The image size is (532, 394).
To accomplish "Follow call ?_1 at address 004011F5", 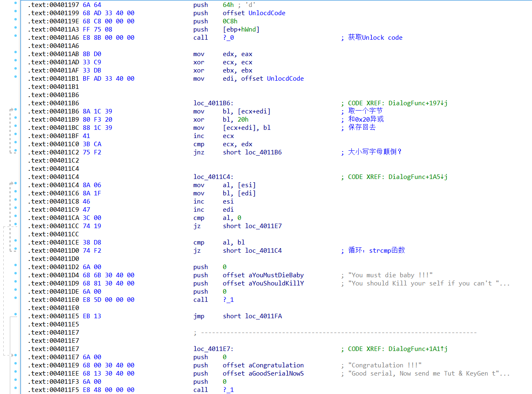I will (229, 390).
